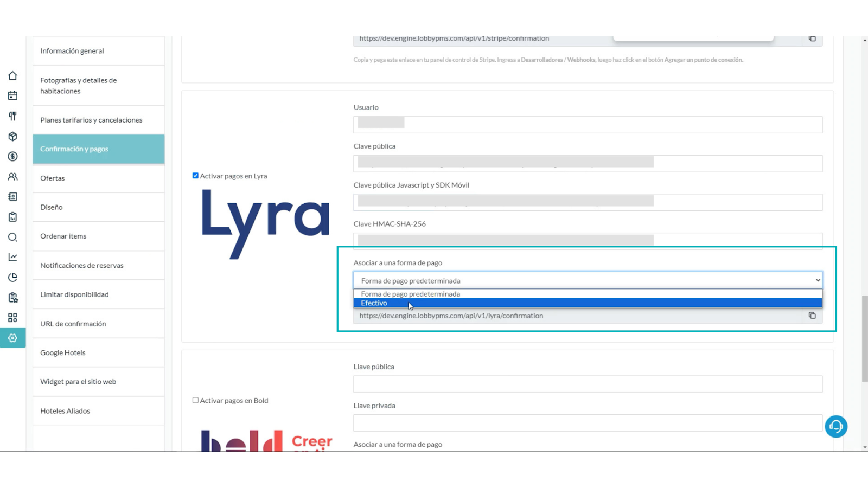Choose Efectivo from the payment list
Viewport: 868px width, 488px height.
(588, 303)
